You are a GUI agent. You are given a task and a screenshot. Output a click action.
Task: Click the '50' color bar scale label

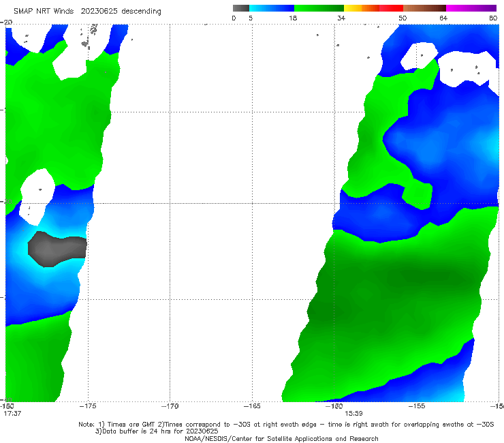403,18
